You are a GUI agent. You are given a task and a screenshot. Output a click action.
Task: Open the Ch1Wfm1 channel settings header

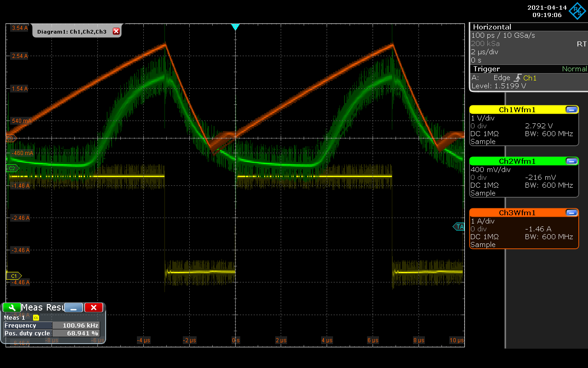point(517,109)
